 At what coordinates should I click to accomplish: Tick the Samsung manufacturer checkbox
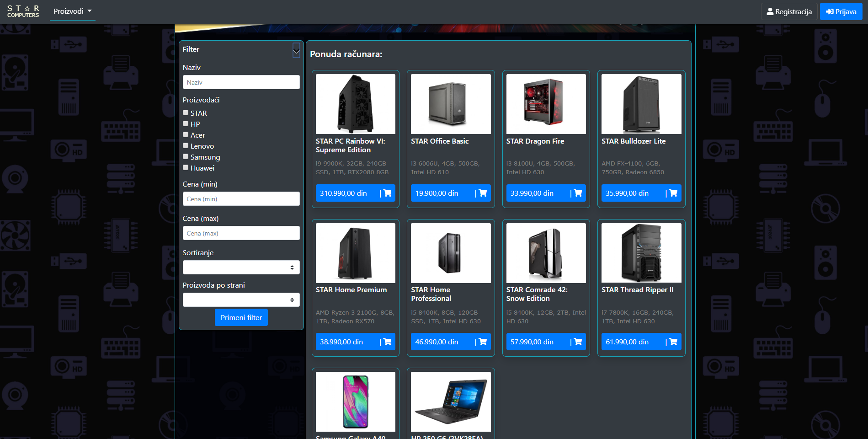[x=186, y=156]
